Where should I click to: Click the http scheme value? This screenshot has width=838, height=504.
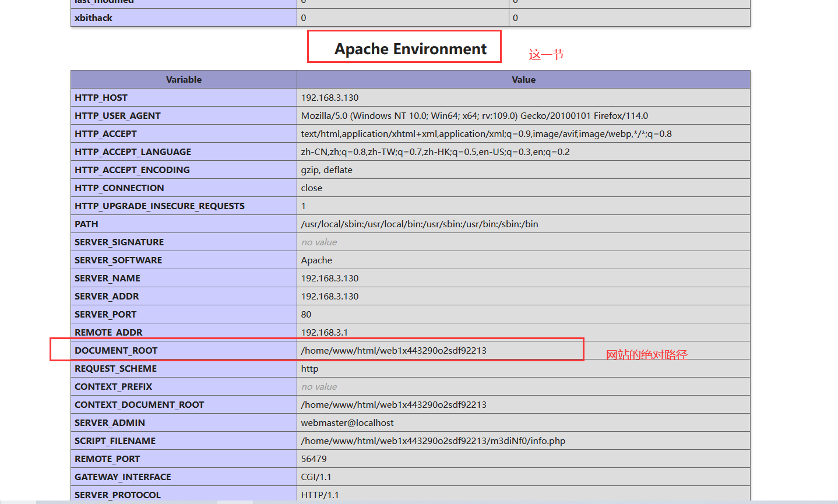click(x=309, y=368)
